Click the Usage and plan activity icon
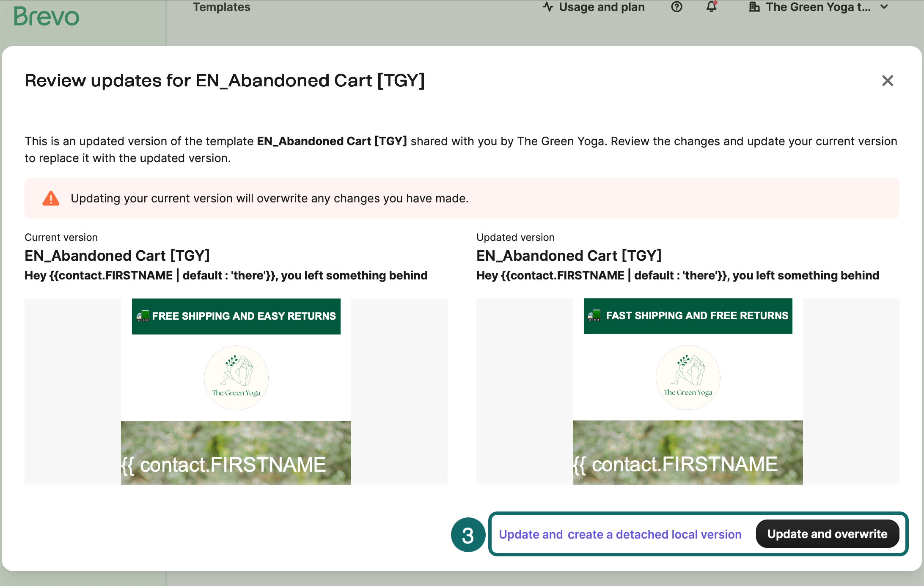924x586 pixels. 548,7
